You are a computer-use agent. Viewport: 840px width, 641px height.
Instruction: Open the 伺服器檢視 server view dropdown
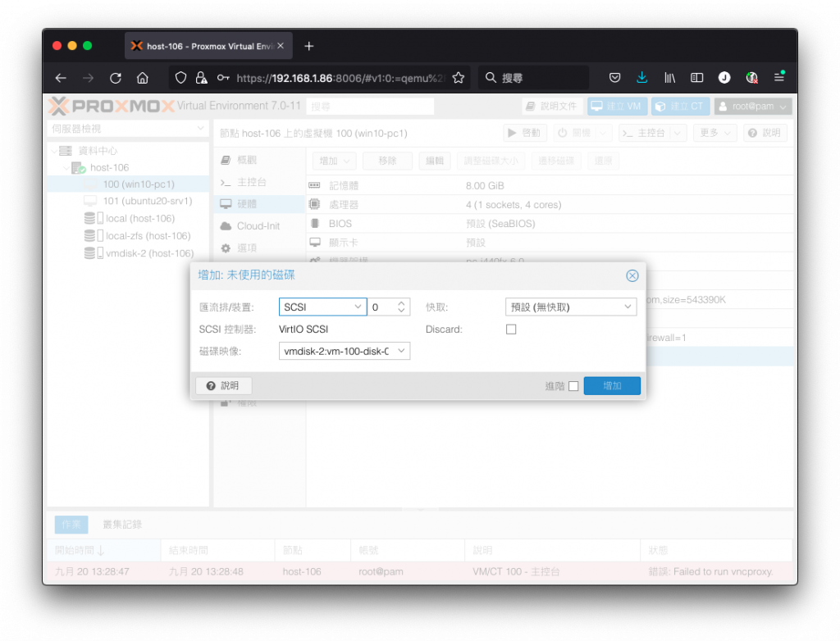click(x=128, y=129)
